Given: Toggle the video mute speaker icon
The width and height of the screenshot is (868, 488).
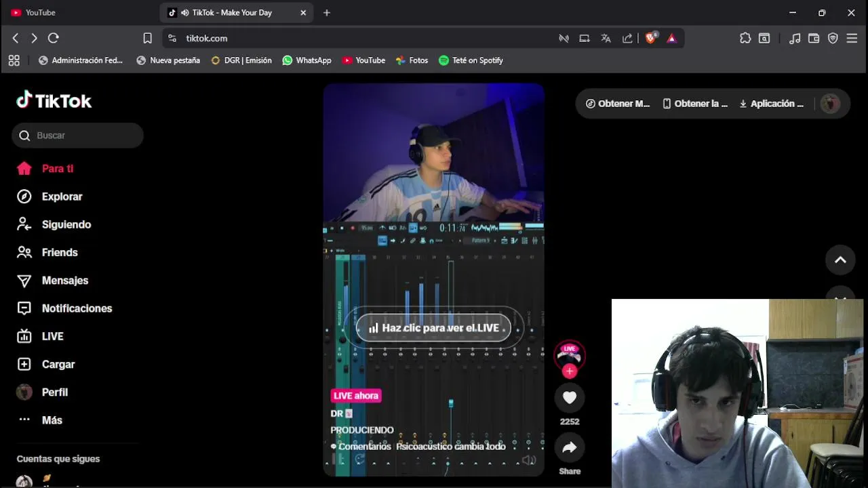Looking at the screenshot, I should click(x=529, y=460).
